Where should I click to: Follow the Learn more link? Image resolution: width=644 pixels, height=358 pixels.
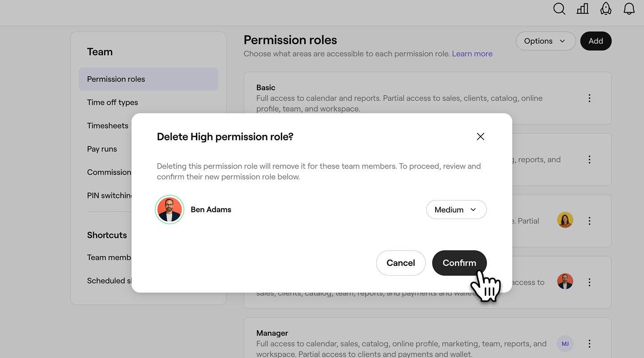coord(472,54)
